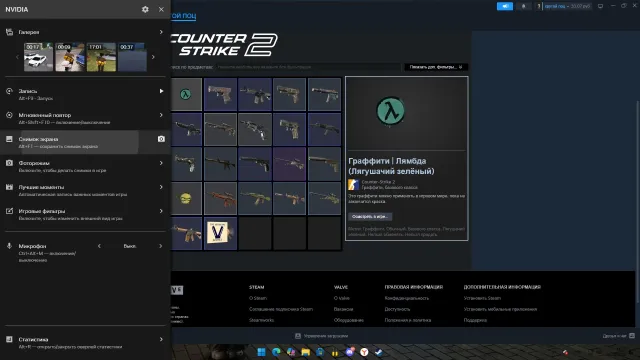Open Конфиденциальность footer link

[x=407, y=298]
